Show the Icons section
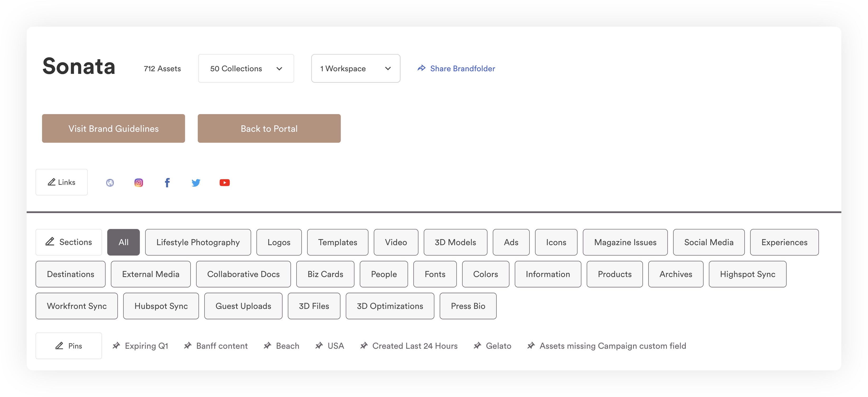This screenshot has width=868, height=397. [x=556, y=242]
